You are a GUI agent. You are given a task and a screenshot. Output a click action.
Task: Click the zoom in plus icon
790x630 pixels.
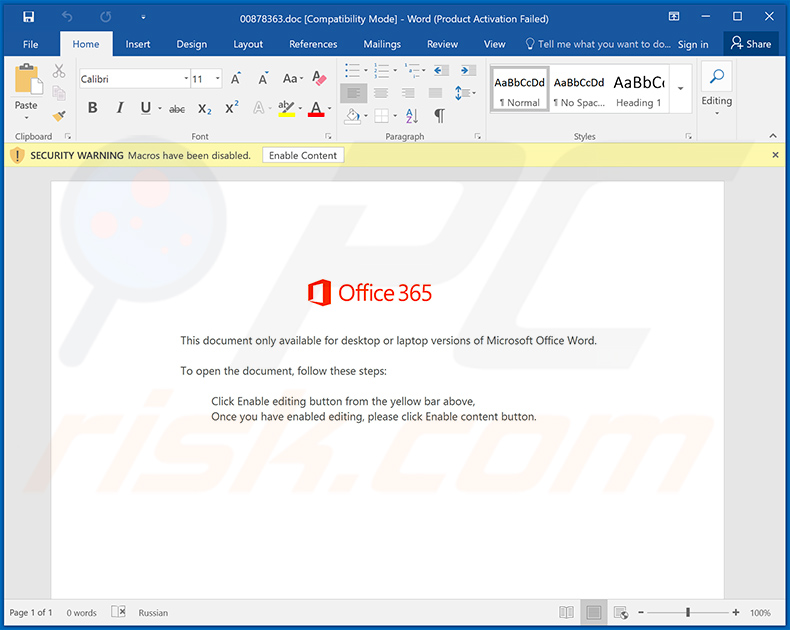736,612
